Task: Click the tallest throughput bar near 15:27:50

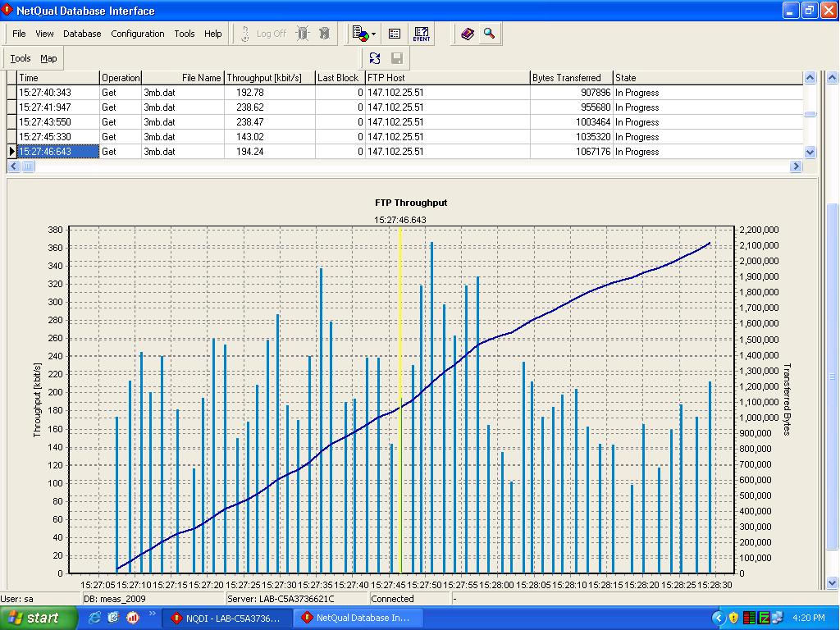Action: [x=431, y=407]
